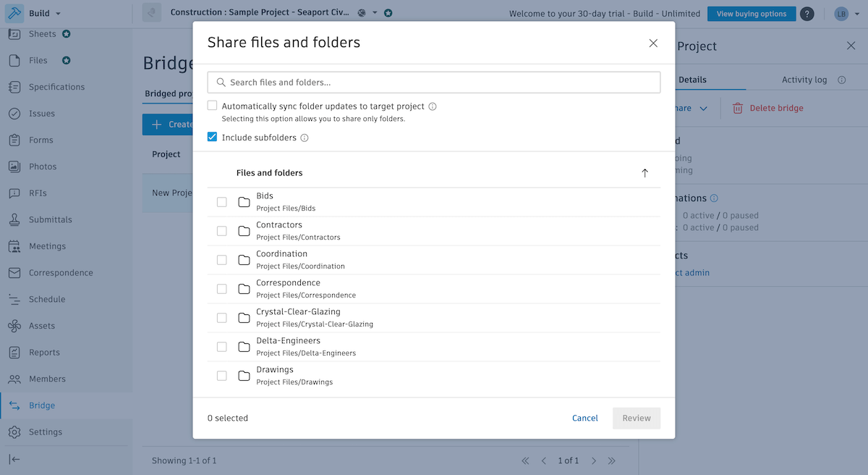This screenshot has height=475, width=868.
Task: Open project Settings from the sidebar
Action: (x=44, y=432)
